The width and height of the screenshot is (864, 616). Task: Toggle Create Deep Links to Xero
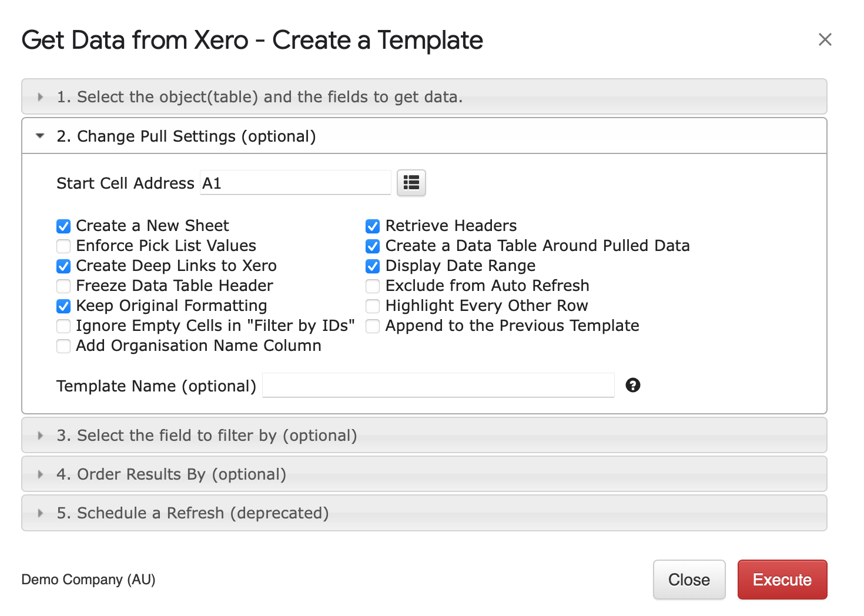coord(63,266)
